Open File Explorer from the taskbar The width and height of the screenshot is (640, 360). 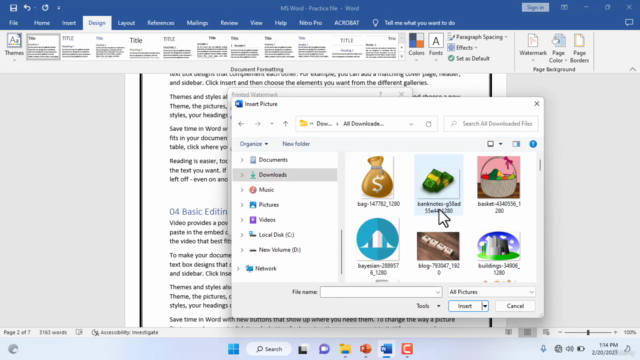345,349
